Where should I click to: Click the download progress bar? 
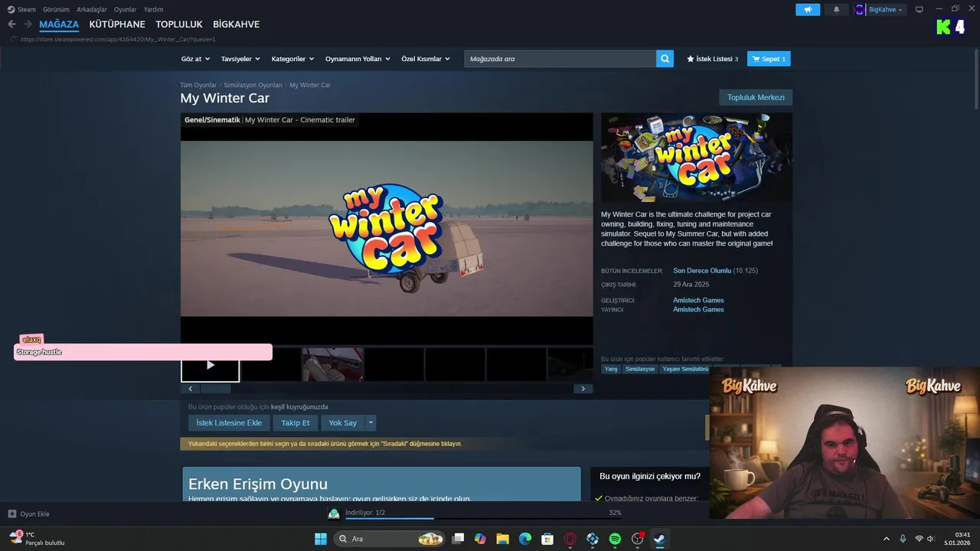coord(483,518)
